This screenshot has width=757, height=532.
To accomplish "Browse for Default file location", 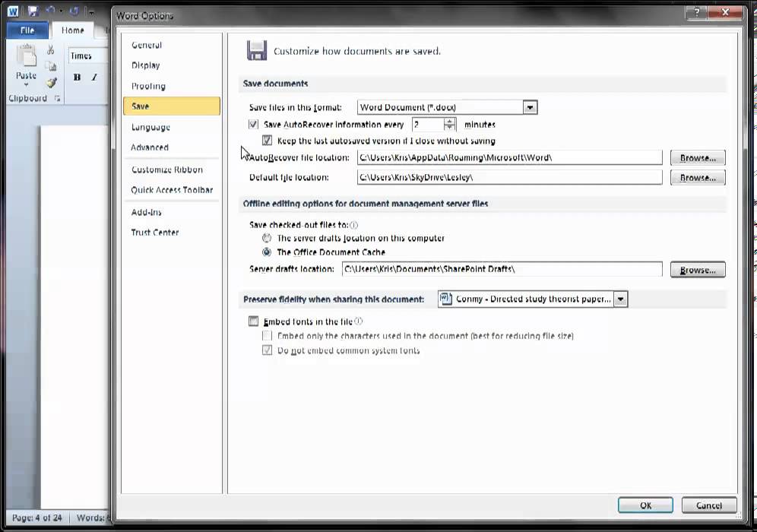I will [698, 178].
